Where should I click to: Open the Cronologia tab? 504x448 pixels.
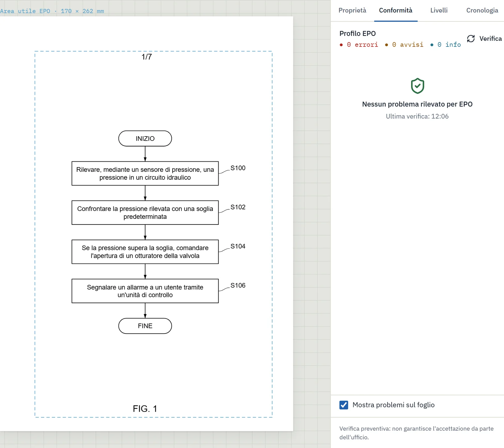[482, 10]
